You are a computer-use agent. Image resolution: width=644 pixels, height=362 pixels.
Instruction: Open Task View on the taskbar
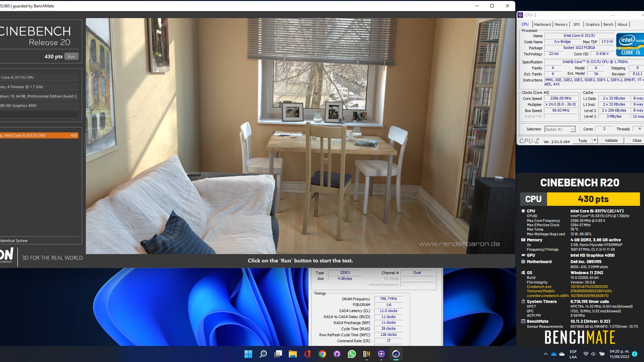pyautogui.click(x=278, y=354)
